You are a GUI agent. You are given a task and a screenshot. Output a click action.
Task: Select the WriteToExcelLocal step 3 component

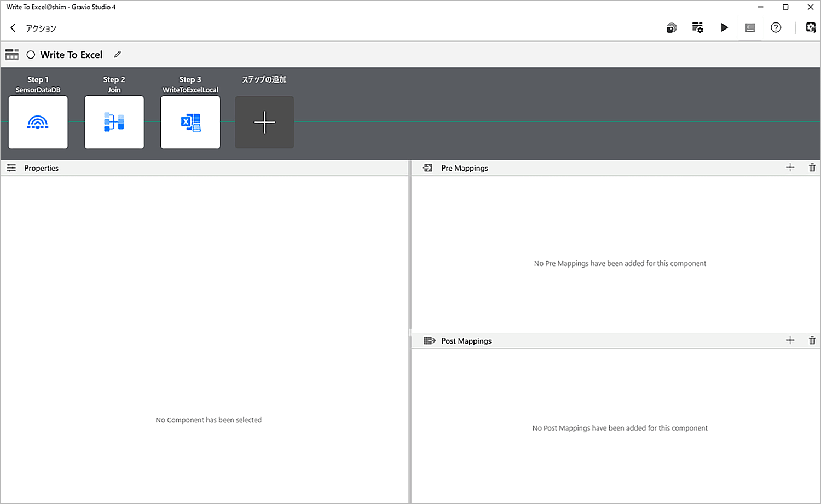click(190, 122)
